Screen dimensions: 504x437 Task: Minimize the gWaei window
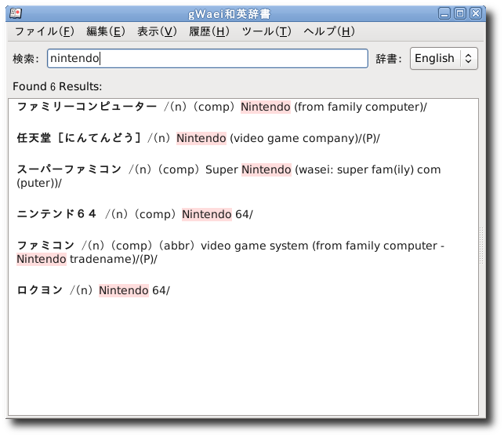pyautogui.click(x=444, y=14)
